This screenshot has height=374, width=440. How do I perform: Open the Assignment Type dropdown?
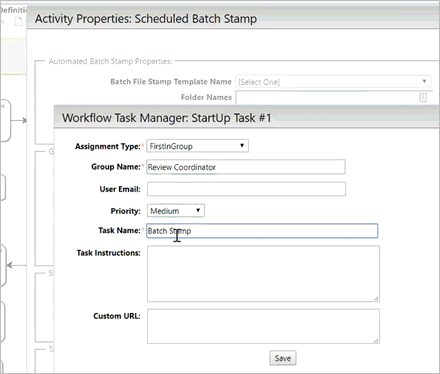point(197,146)
